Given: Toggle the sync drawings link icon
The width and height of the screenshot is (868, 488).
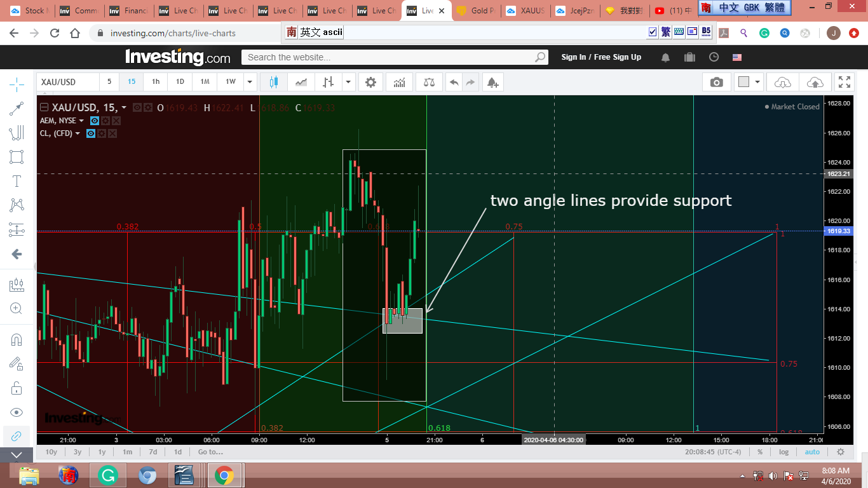Looking at the screenshot, I should [x=17, y=436].
